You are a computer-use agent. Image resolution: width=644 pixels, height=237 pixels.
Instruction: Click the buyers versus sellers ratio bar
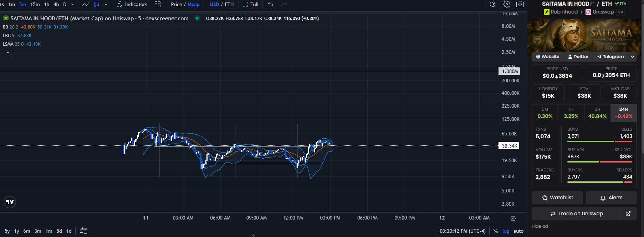point(600,182)
